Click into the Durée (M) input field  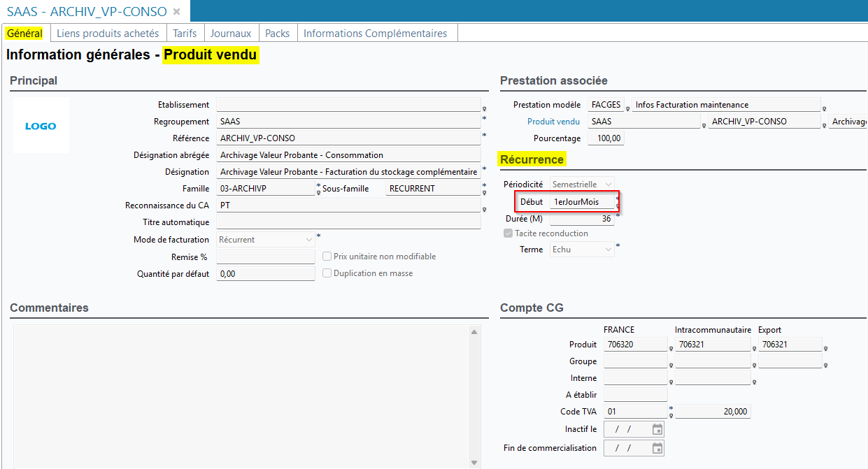coord(581,219)
